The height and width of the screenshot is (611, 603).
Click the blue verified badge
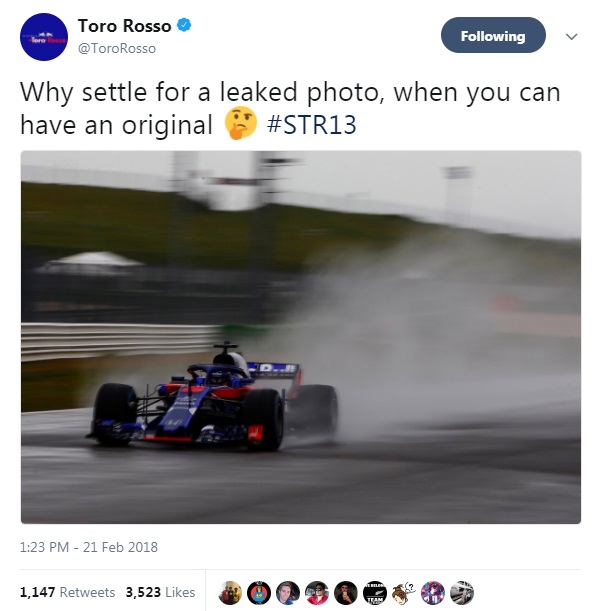click(184, 25)
